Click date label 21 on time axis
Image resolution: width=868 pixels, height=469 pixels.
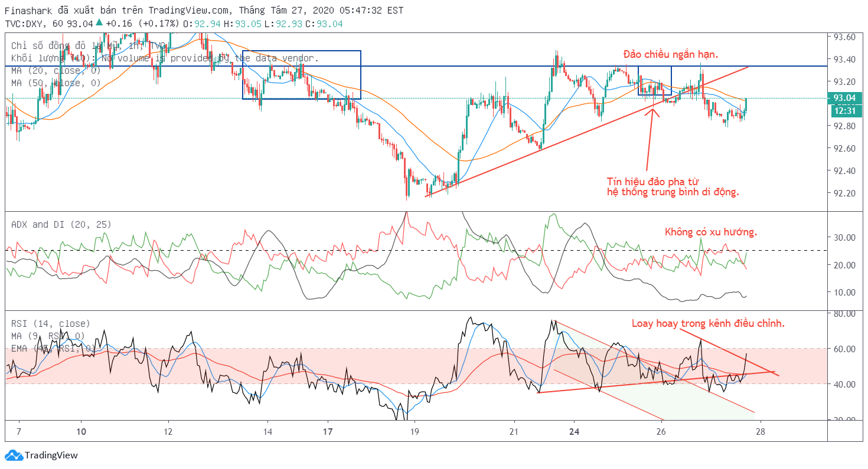click(x=514, y=431)
